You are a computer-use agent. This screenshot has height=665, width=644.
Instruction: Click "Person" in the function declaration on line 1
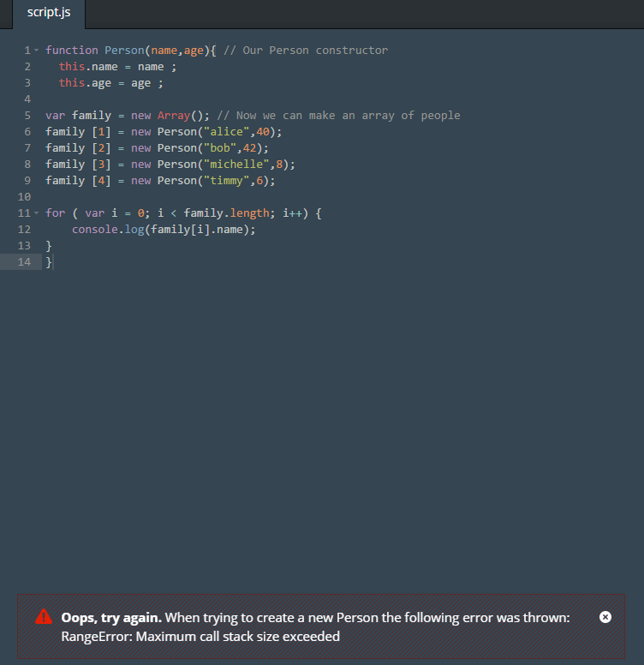click(x=124, y=51)
